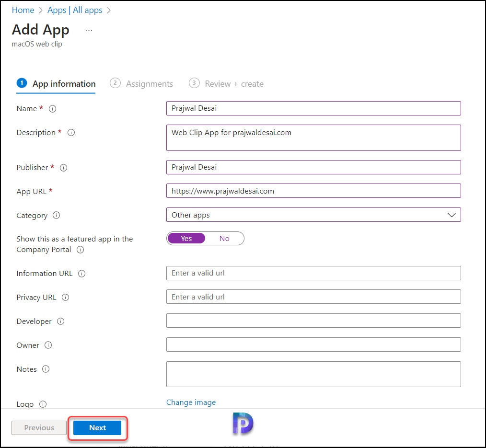486x448 pixels.
Task: Show info icon for featured app setting
Action: click(x=80, y=250)
